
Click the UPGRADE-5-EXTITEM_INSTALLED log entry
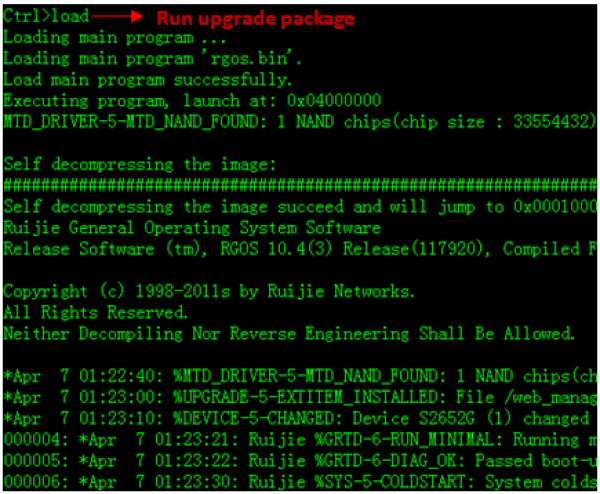click(x=300, y=398)
